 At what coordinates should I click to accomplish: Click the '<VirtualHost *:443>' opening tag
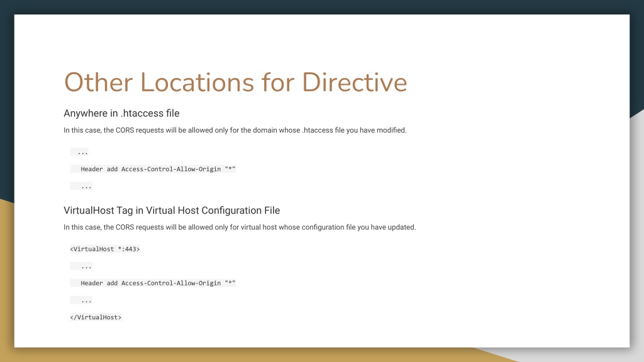pos(105,249)
